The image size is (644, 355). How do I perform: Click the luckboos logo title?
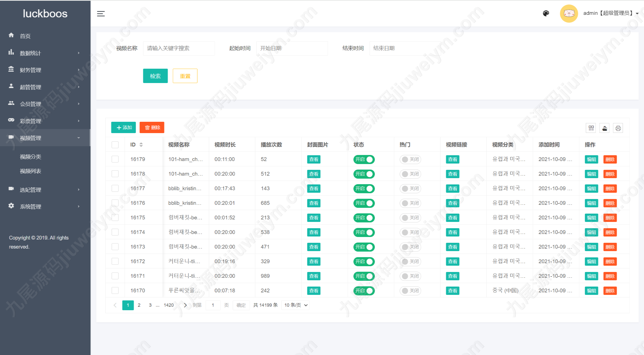click(45, 14)
